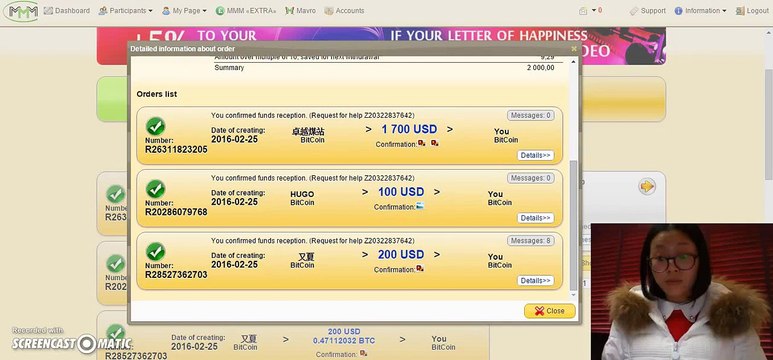This screenshot has height=360, width=773.
Task: Expand the My Page dropdown
Action: point(184,10)
